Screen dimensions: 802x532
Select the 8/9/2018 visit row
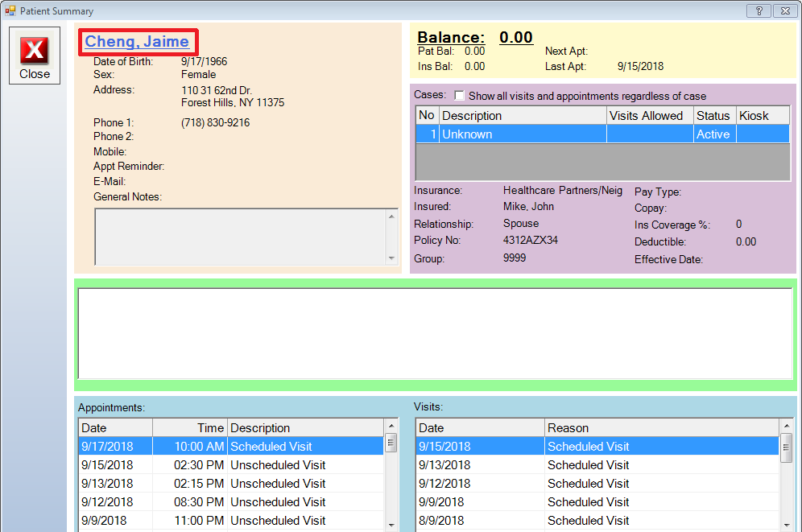597,520
